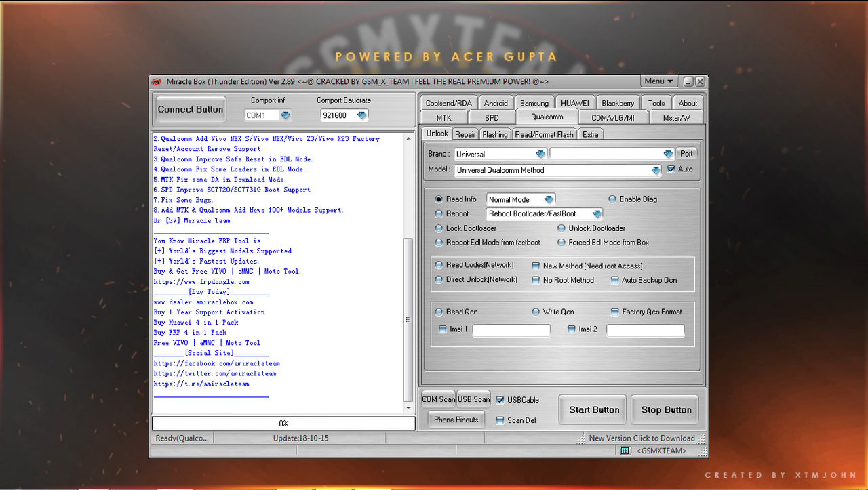Viewport: 868px width, 490px height.
Task: Click the Start Button
Action: 594,410
